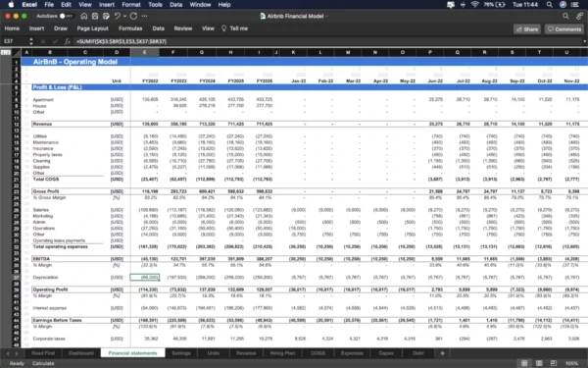
Task: Open the Review ribbon tab
Action: point(183,28)
